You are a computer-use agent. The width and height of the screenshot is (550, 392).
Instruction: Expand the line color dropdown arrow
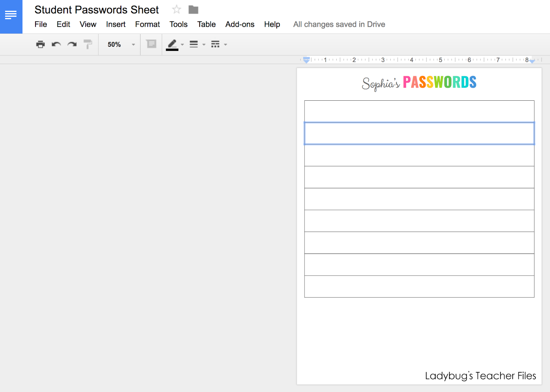(182, 45)
